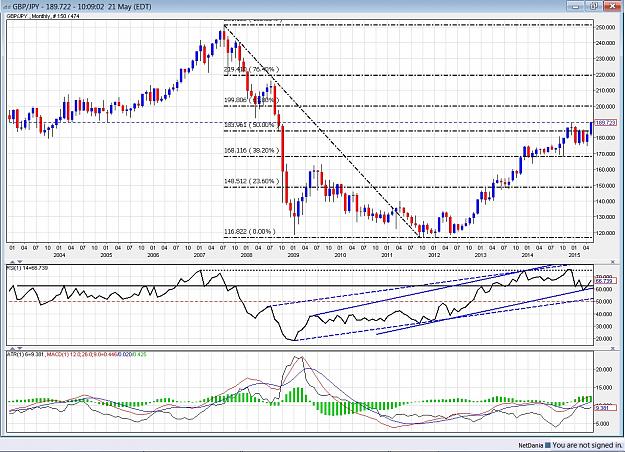This screenshot has height=452, width=625.
Task: Click the GBP/JPY 189.722 window title
Action: click(x=82, y=6)
